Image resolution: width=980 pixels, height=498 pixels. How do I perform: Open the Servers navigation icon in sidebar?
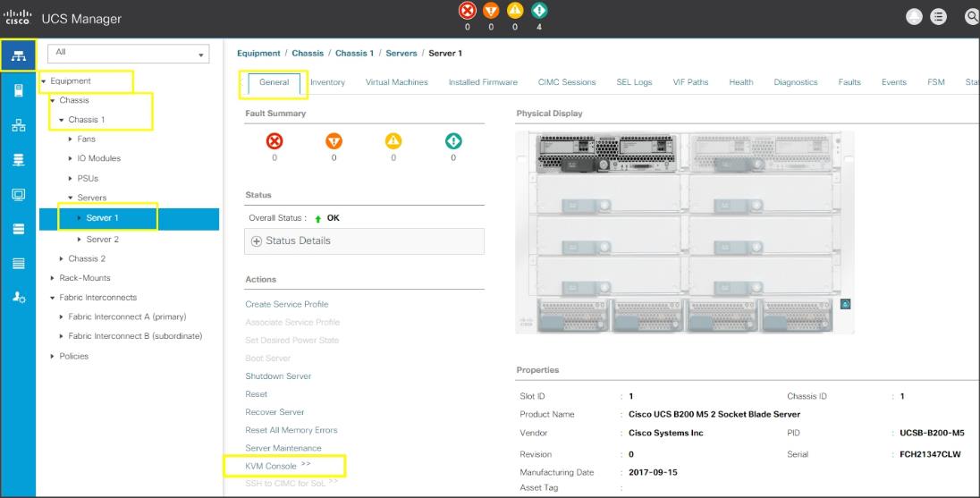coord(18,90)
